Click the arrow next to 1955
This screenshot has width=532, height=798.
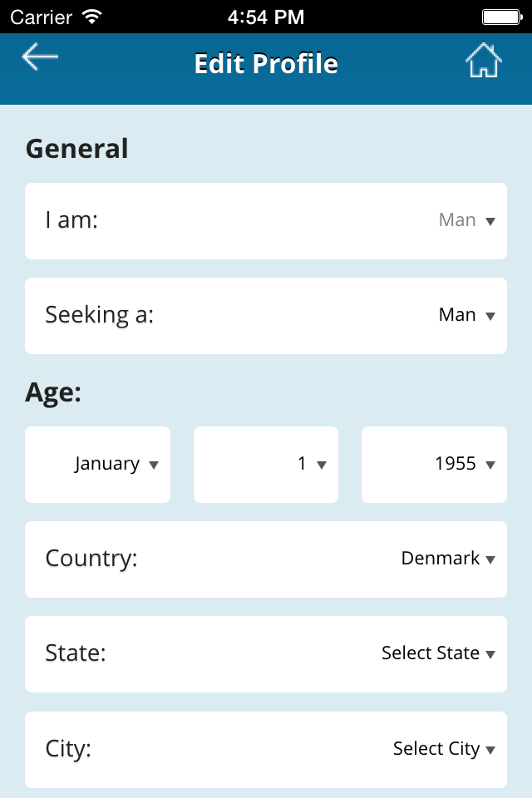pos(490,465)
